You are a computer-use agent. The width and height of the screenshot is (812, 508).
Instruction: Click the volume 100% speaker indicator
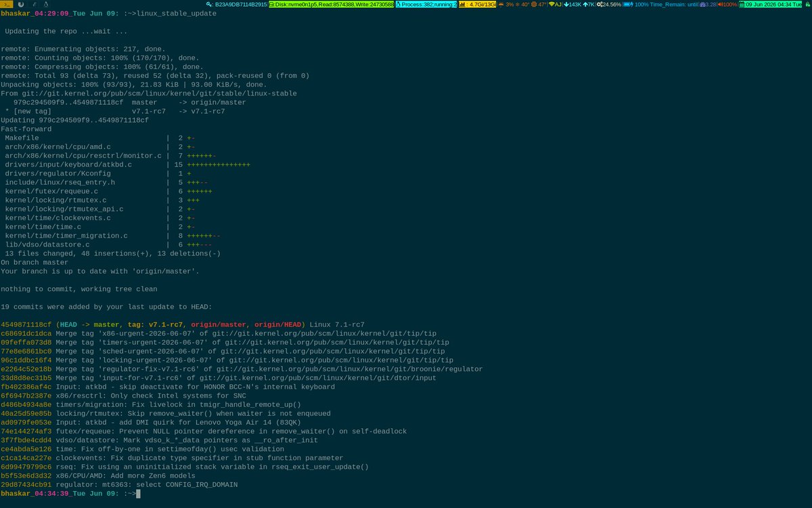coord(727,4)
